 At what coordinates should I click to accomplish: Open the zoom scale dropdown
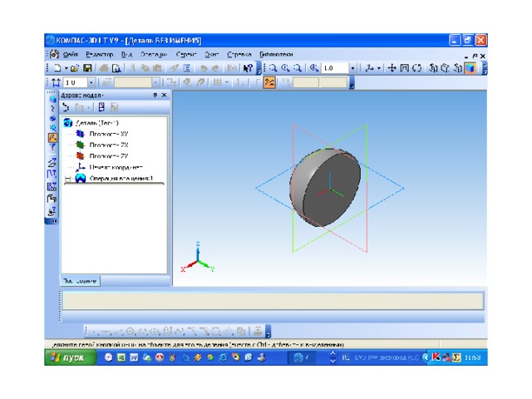(352, 68)
